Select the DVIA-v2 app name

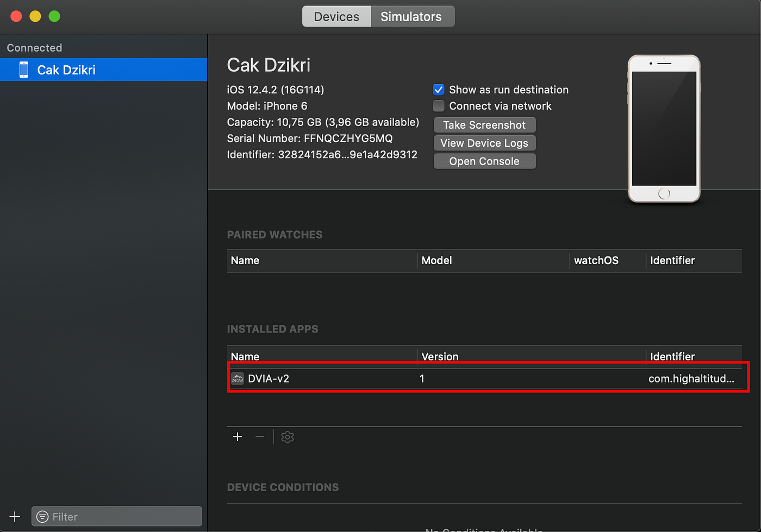[269, 379]
